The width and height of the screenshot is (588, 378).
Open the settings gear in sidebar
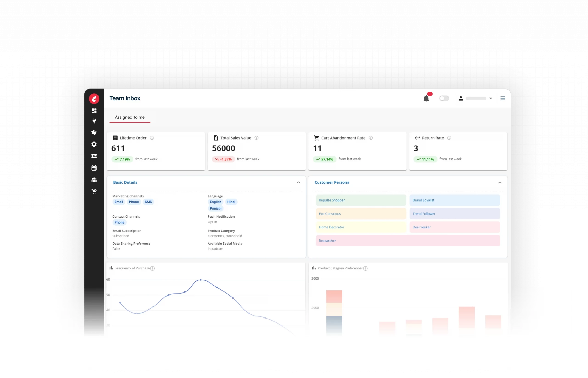(x=94, y=144)
